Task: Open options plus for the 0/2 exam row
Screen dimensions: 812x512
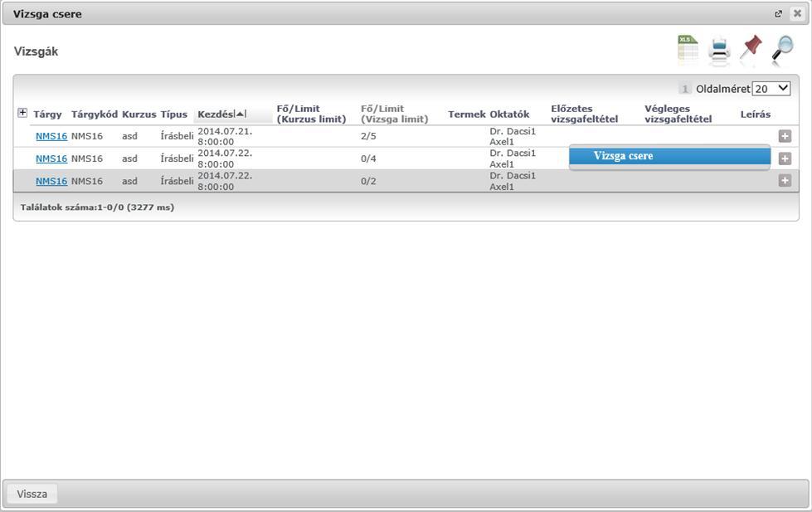Action: coord(785,180)
